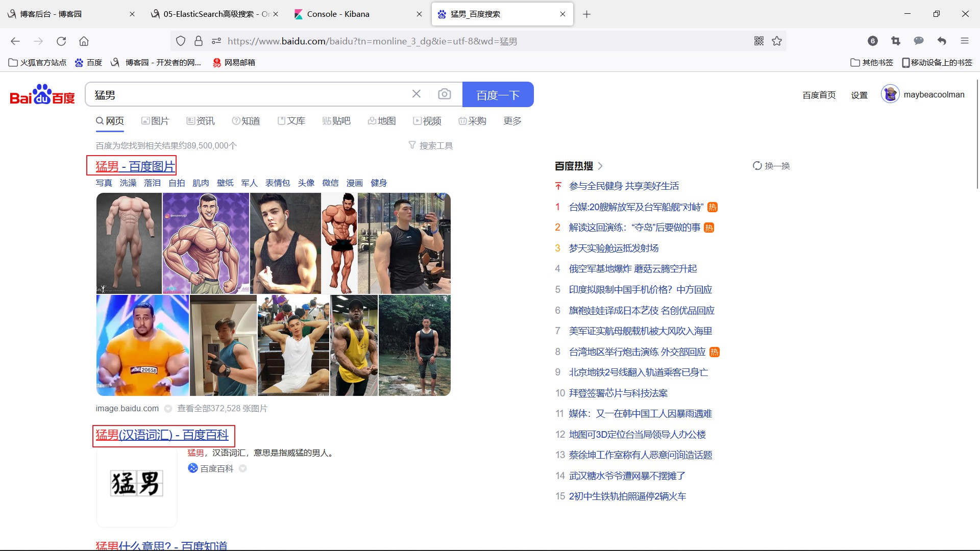Screen dimensions: 980x551
Task: Open the Firefox hamburger menu
Action: click(965, 41)
